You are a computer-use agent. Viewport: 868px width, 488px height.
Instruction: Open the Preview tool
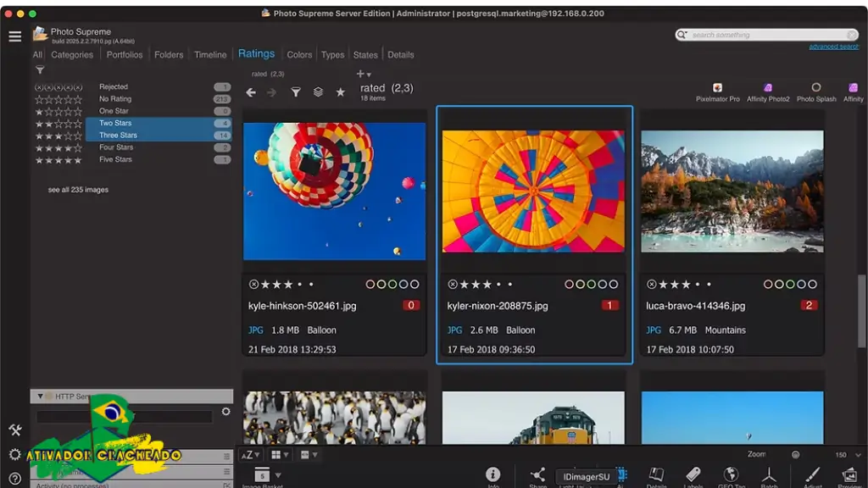(849, 475)
